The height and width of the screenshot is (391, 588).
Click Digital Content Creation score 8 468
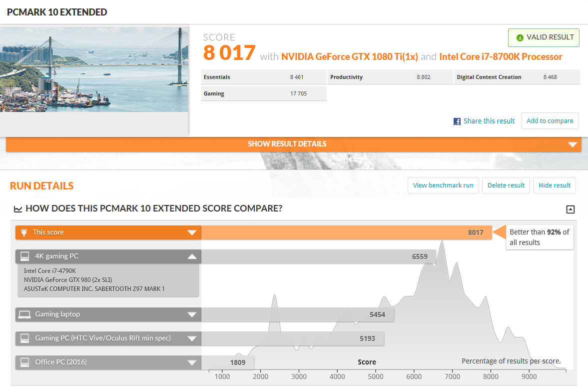click(550, 77)
